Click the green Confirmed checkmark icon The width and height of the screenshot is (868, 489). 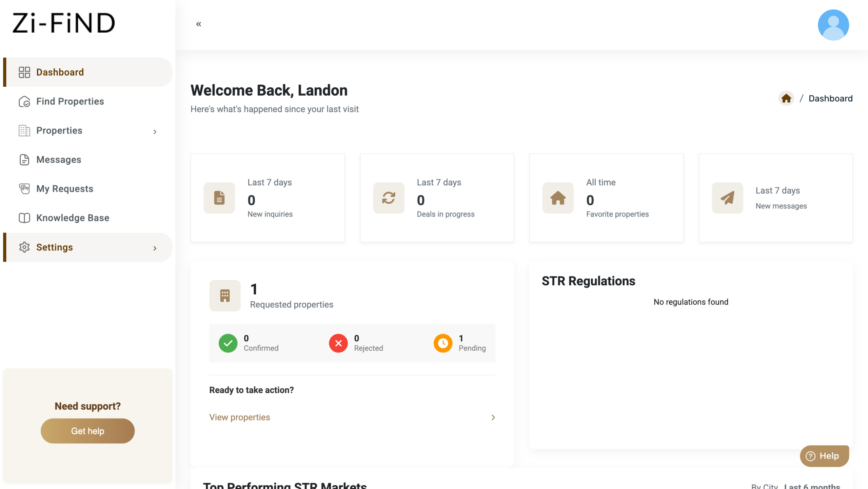(228, 343)
